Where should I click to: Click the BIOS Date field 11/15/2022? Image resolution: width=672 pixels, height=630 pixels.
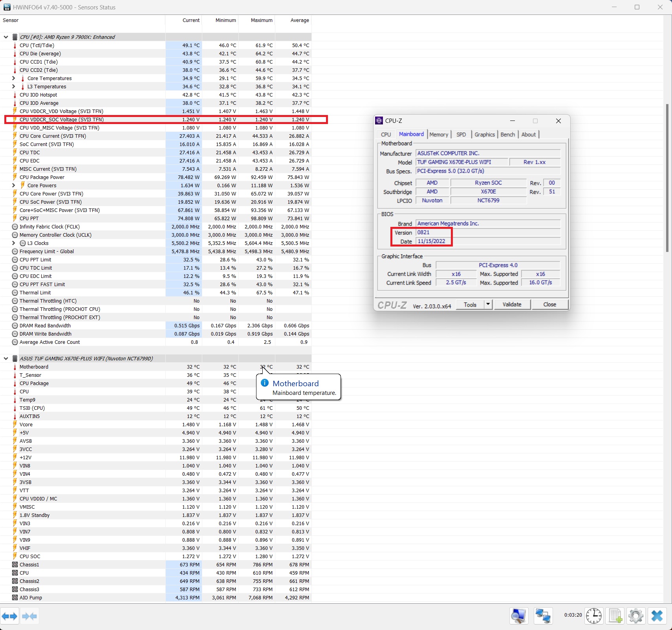(488, 241)
